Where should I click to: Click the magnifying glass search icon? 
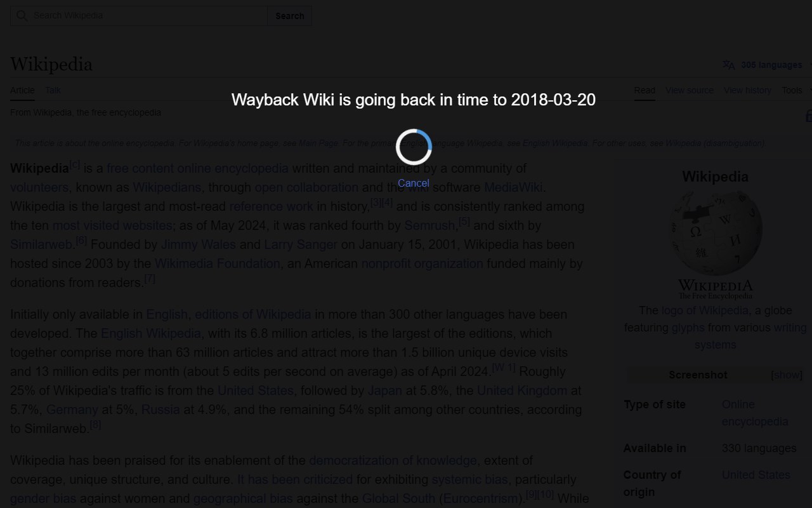coord(22,15)
